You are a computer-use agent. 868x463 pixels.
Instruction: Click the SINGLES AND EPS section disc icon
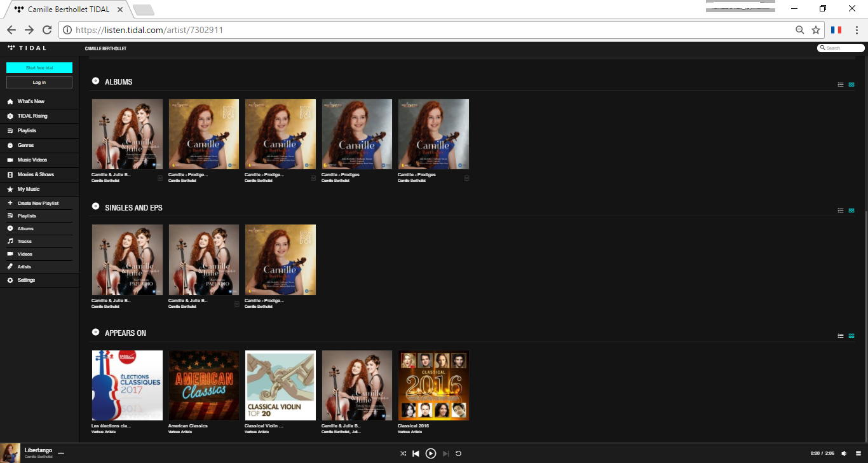(x=95, y=206)
